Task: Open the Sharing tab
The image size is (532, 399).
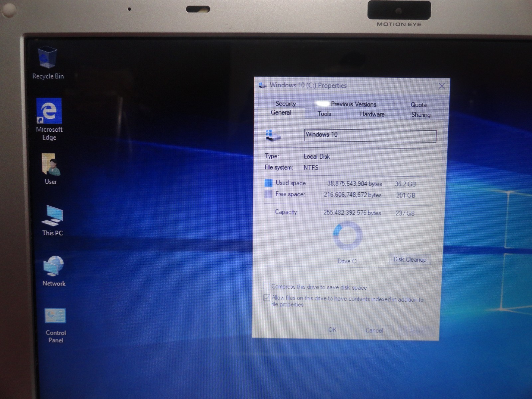Action: tap(421, 115)
